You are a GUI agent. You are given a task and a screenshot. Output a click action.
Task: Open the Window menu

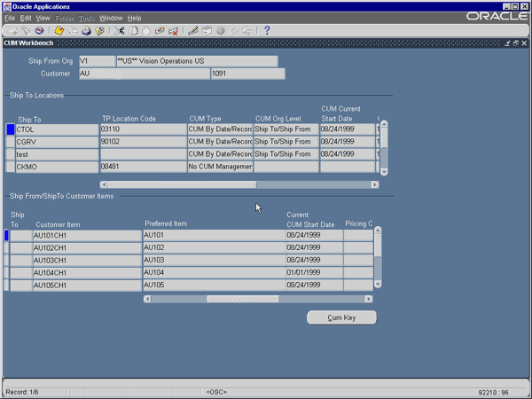pos(111,18)
